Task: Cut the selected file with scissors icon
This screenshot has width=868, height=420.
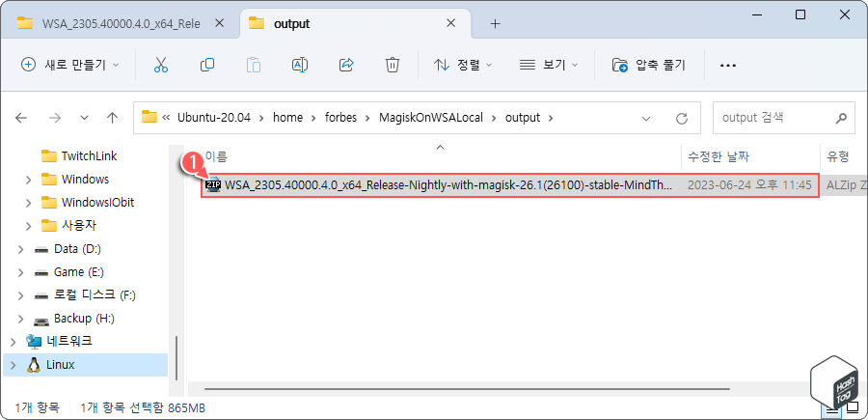Action: 160,65
